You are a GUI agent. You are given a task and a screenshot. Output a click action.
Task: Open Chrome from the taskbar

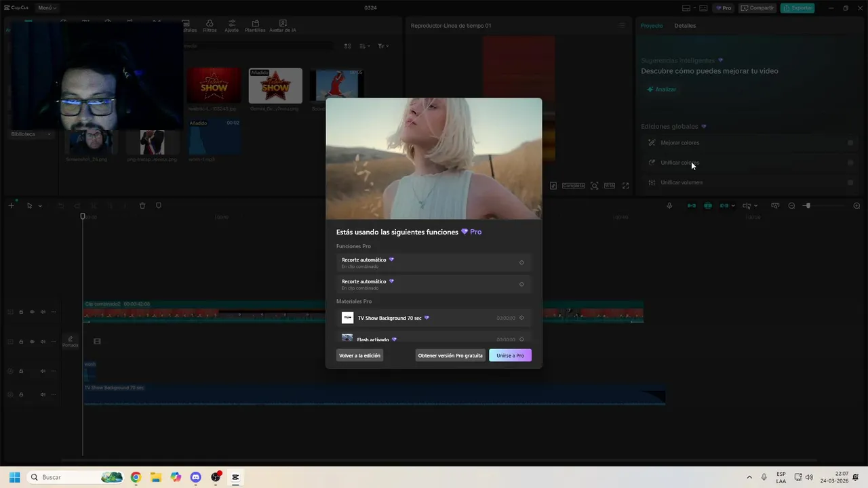(x=136, y=477)
